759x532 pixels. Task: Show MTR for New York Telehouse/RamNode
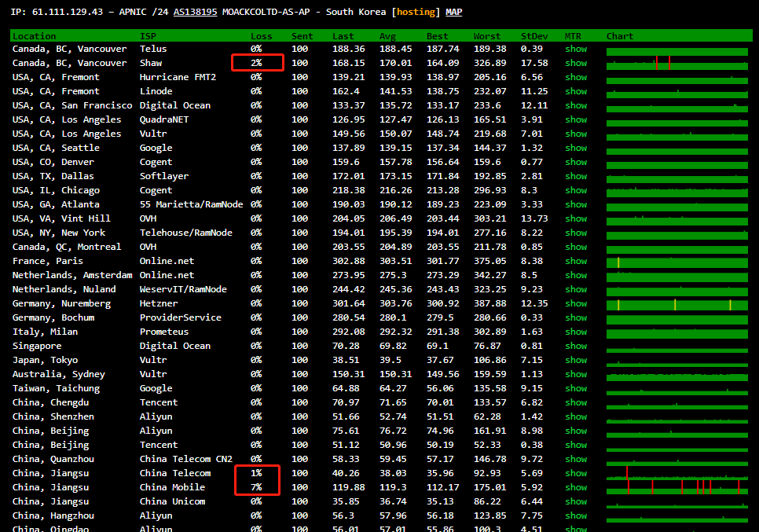[576, 233]
